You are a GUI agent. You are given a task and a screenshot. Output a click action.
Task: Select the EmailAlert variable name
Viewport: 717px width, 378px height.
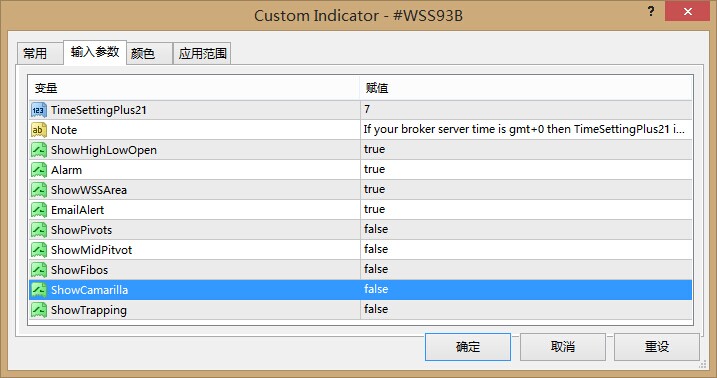pos(77,210)
